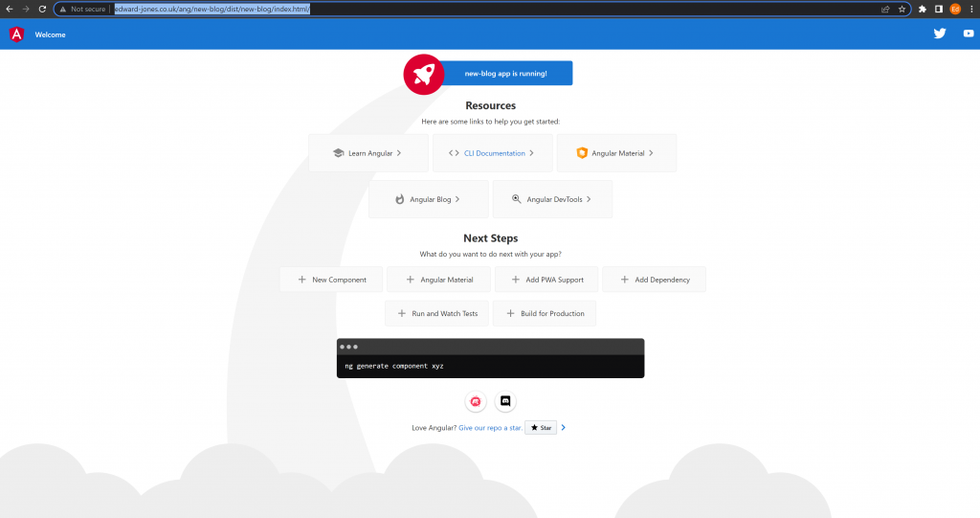Go back with browser back arrow

coord(10,9)
